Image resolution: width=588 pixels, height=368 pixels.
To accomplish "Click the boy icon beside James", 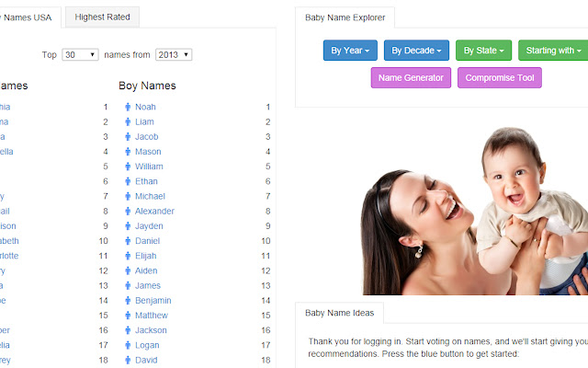I will click(128, 285).
